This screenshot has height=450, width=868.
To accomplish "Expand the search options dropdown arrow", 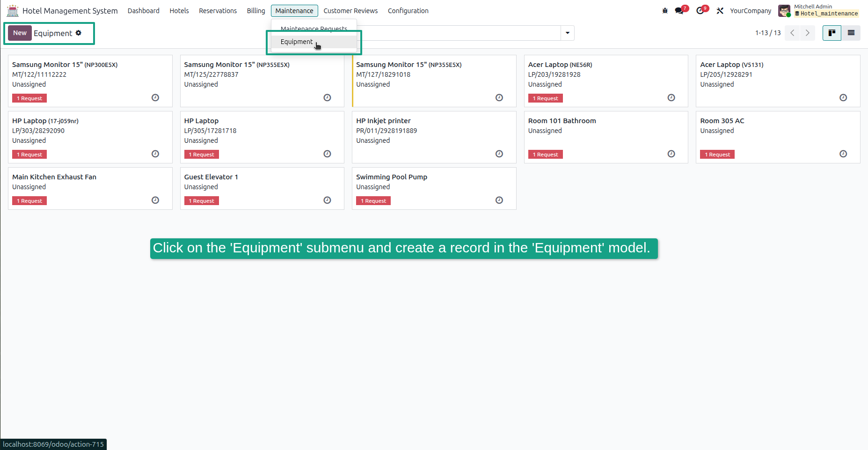I will point(567,33).
